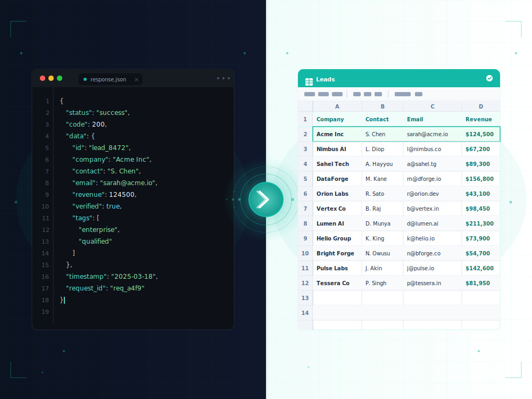Image resolution: width=532 pixels, height=399 pixels.
Task: Select row 2 header in spreadsheet
Action: tap(305, 134)
